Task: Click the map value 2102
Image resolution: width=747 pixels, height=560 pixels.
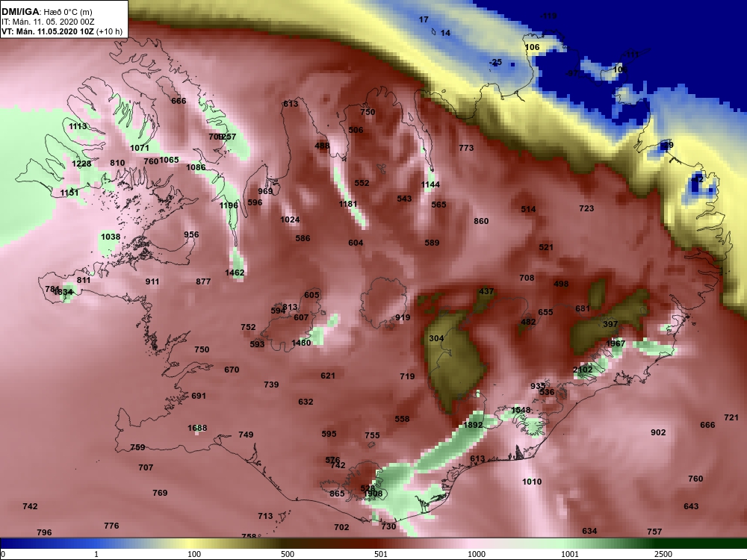Action: click(x=583, y=370)
